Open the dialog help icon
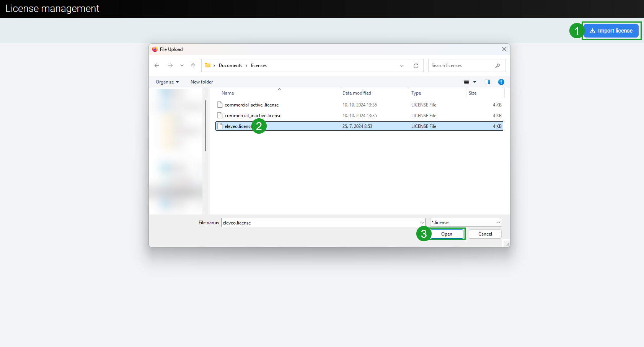 [501, 82]
